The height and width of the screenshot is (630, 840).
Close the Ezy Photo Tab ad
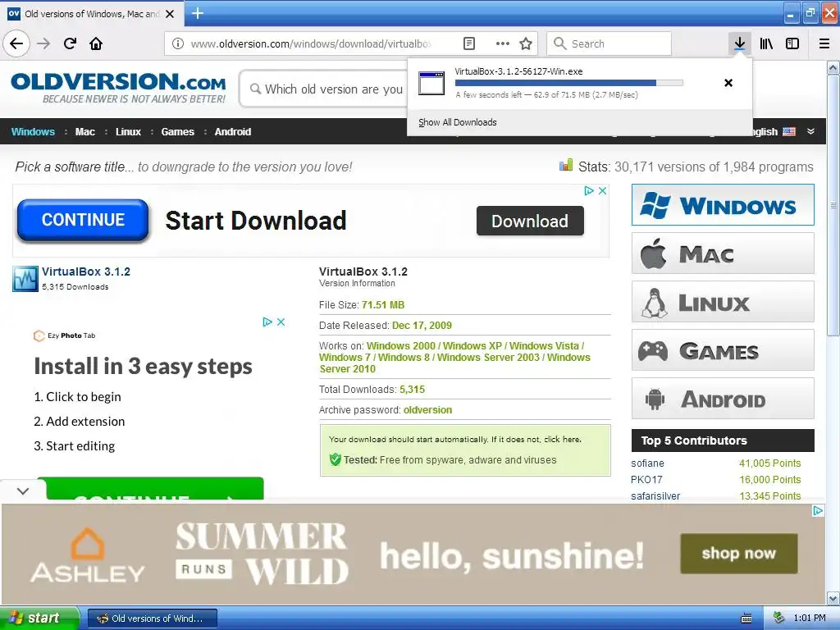coord(281,322)
